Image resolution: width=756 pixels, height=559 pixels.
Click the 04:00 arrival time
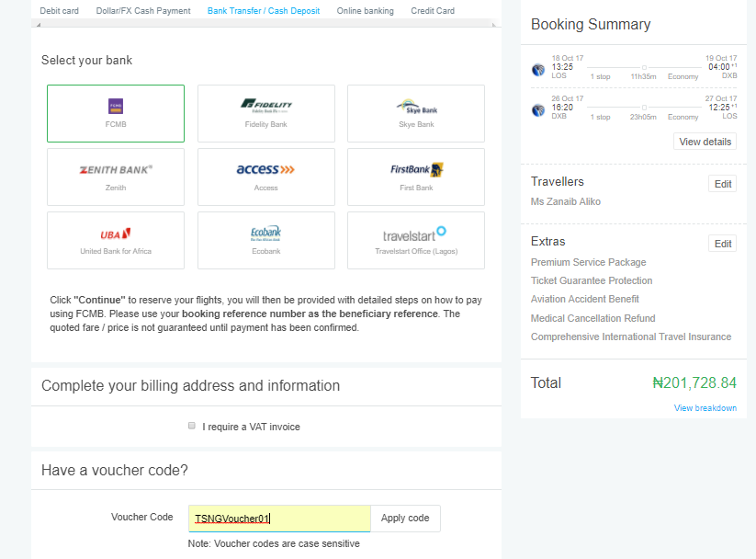pos(719,66)
